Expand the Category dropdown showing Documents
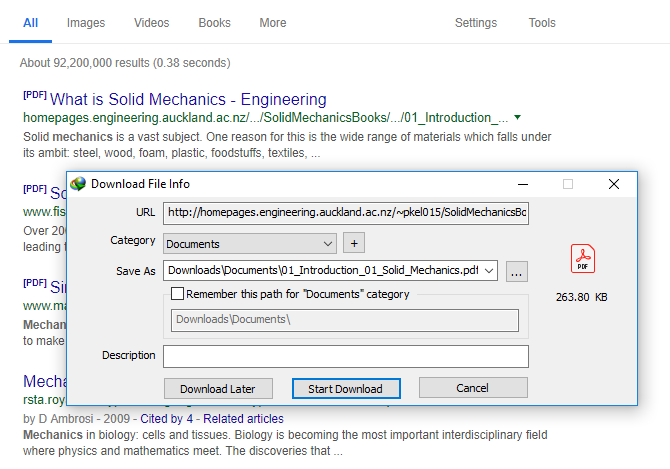670x469 pixels. coord(329,243)
